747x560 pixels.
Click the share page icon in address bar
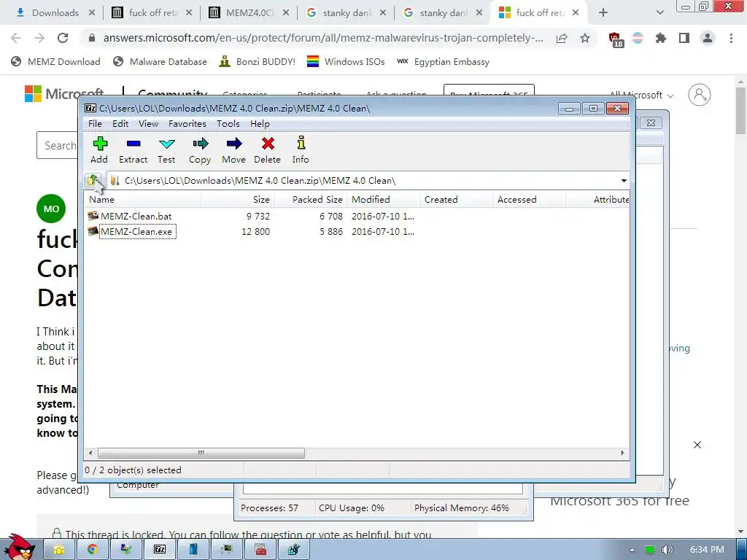click(562, 38)
